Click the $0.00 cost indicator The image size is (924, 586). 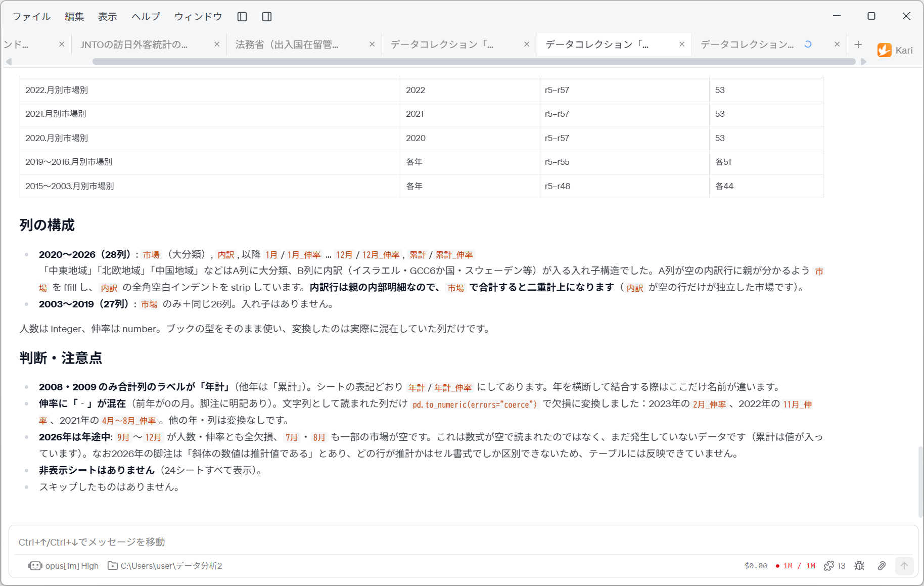coord(756,566)
